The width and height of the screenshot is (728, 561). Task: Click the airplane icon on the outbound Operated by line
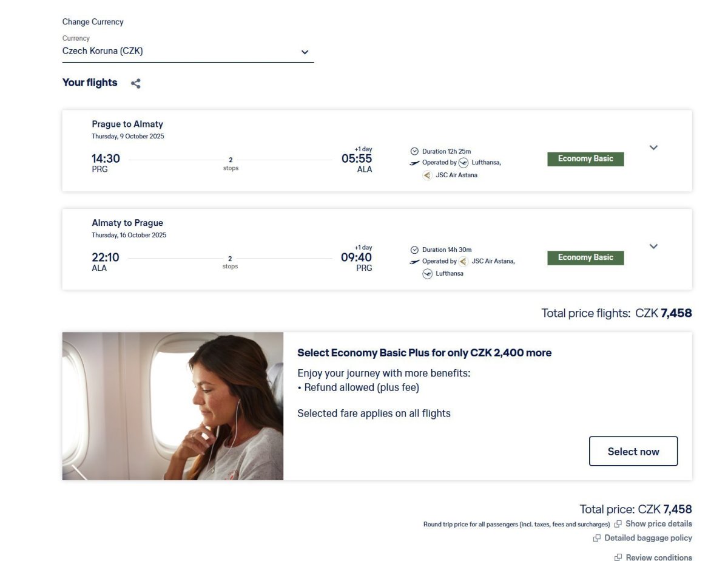coord(414,163)
